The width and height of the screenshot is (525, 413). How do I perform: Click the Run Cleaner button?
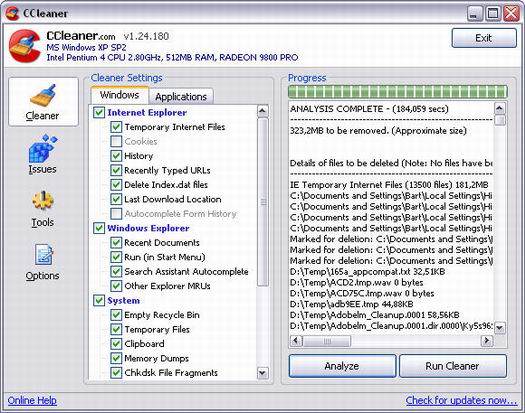[x=452, y=366]
